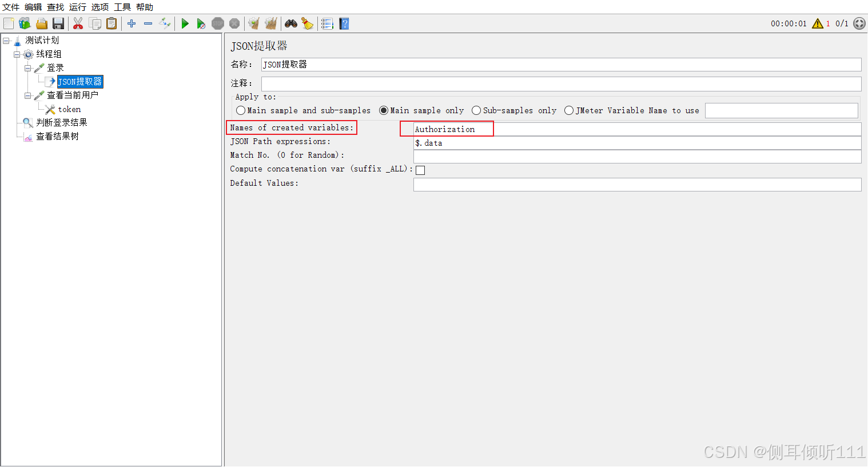Click the Clear single broom icon
868x467 pixels.
point(254,23)
